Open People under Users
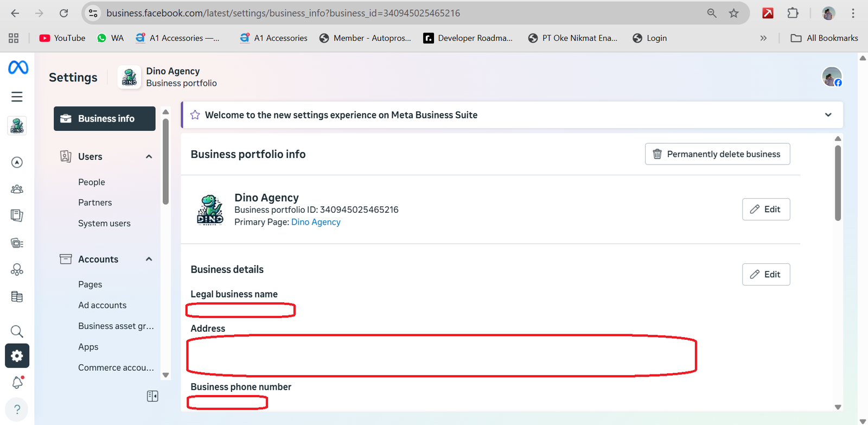The image size is (868, 425). tap(92, 182)
